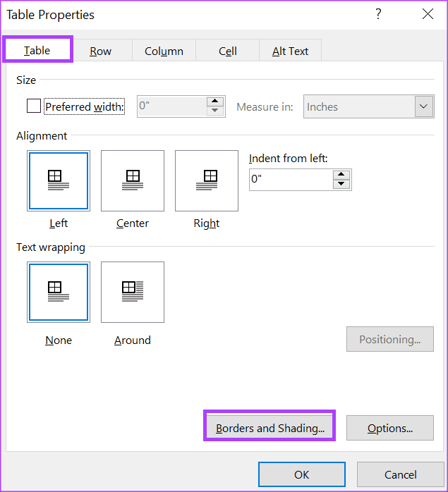
Task: Close the Table Properties dialog
Action: pos(428,14)
